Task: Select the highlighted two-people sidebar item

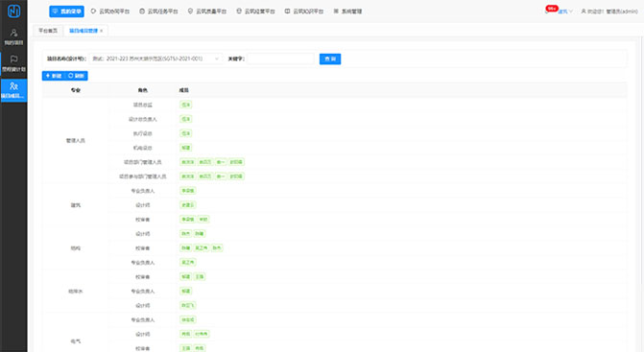Action: pos(13,90)
